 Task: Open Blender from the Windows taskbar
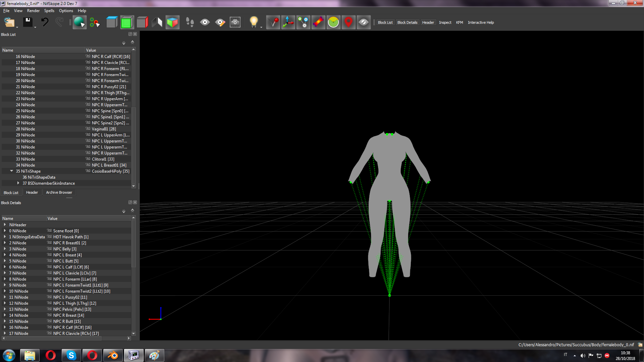click(x=113, y=355)
